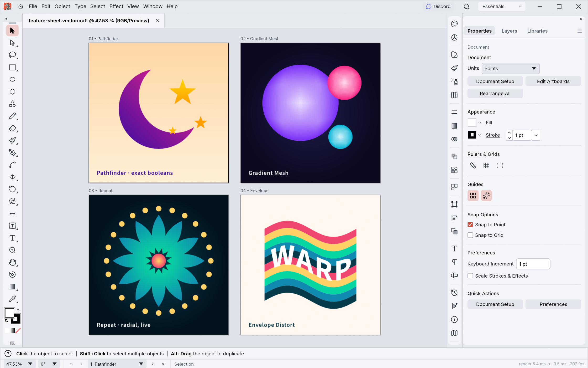Image resolution: width=588 pixels, height=368 pixels.
Task: Enable Scale Strokes & Effects checkbox
Action: click(x=470, y=276)
